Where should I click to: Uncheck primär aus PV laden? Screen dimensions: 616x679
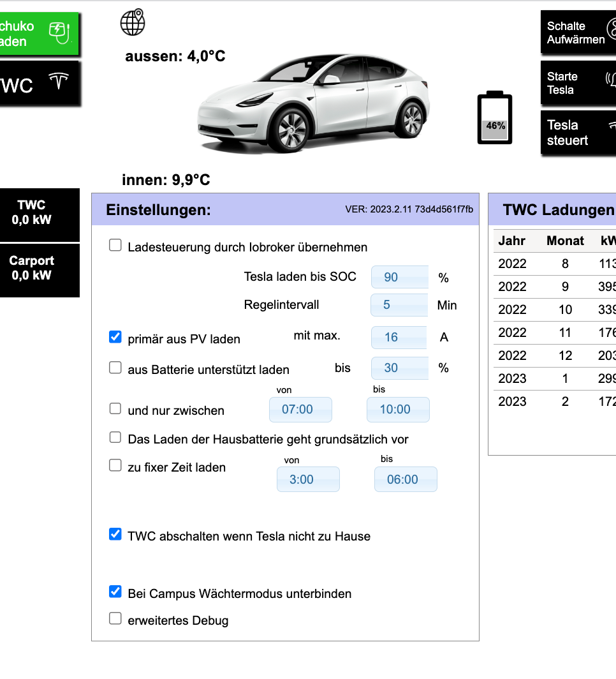coord(115,337)
